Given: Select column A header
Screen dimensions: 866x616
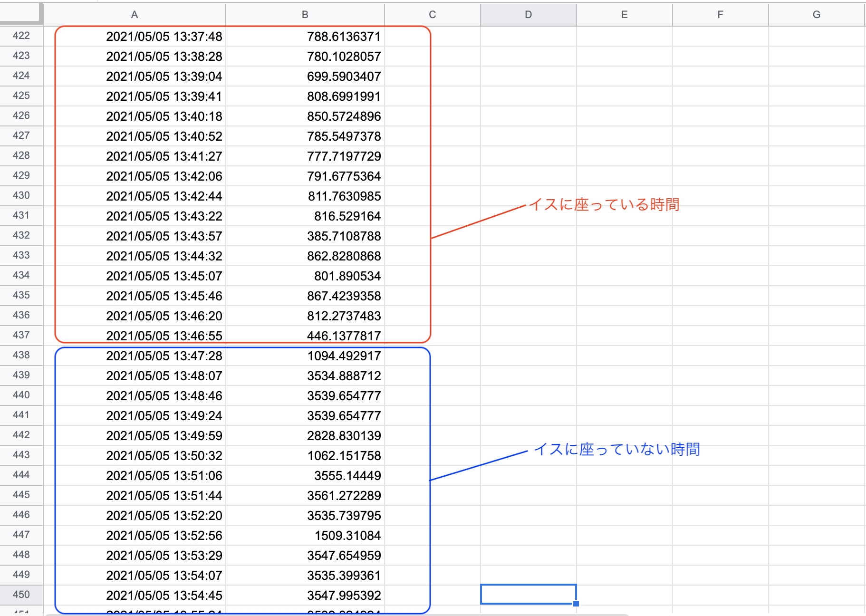Looking at the screenshot, I should (135, 15).
